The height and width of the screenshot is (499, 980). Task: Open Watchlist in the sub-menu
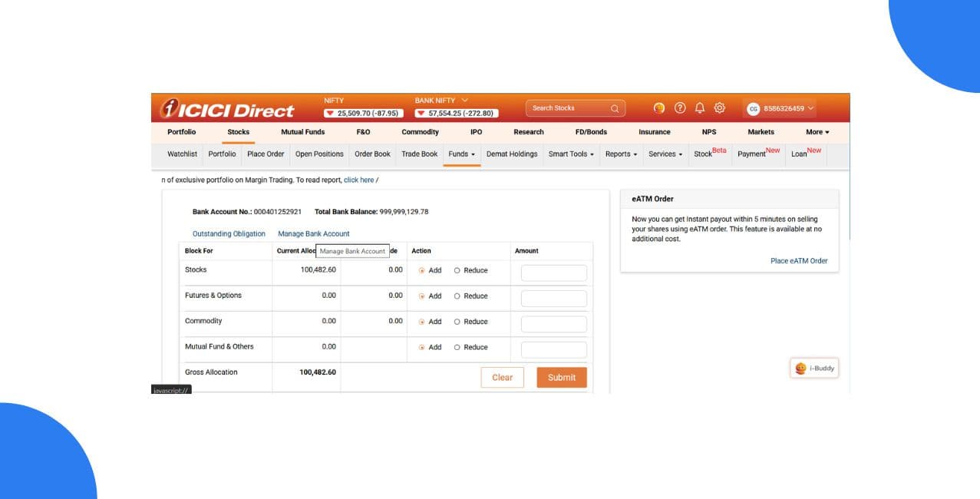coord(183,154)
